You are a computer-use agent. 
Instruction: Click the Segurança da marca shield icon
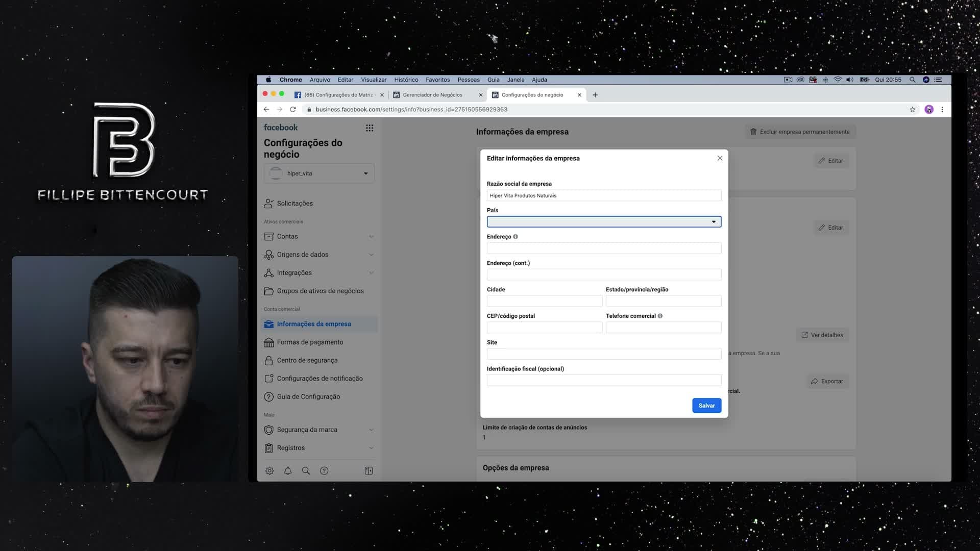(x=268, y=430)
